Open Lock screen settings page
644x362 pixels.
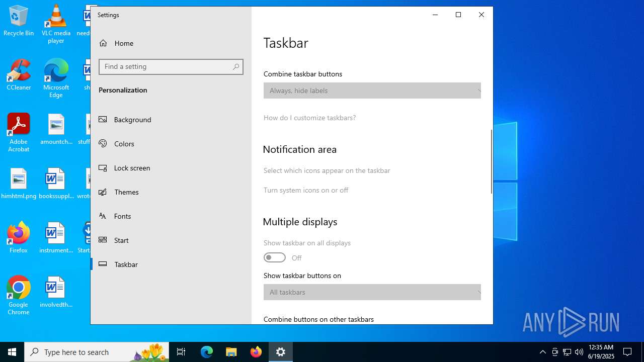(171, 168)
